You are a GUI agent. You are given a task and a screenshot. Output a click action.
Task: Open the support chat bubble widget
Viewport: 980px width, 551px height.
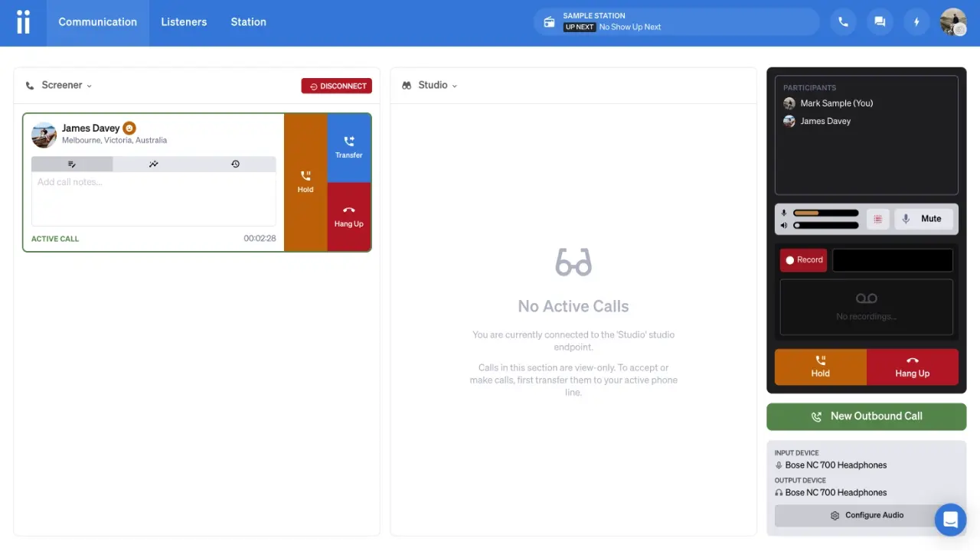[950, 520]
